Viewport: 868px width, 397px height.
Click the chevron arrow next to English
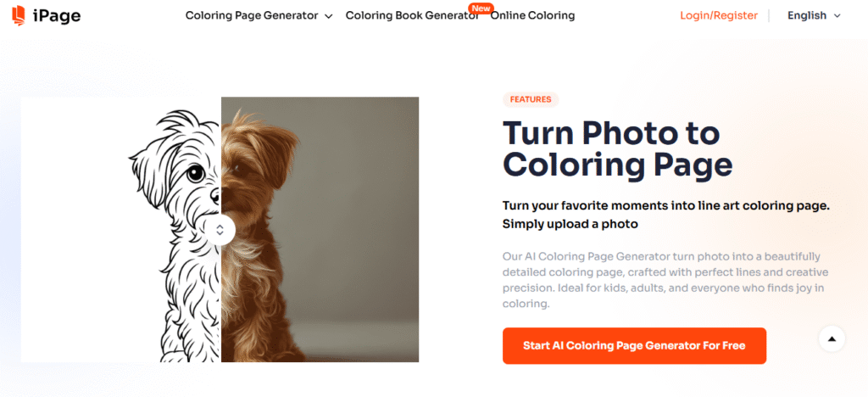pos(837,16)
